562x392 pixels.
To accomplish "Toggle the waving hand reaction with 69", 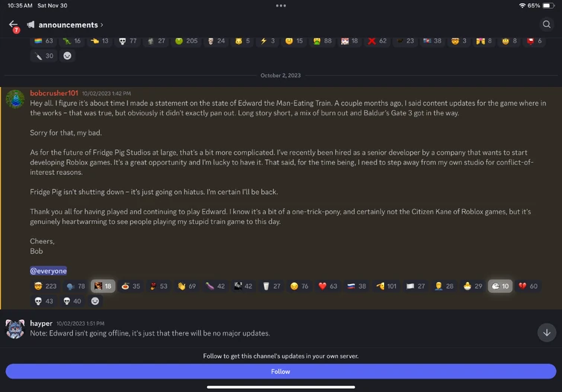I will tap(187, 286).
